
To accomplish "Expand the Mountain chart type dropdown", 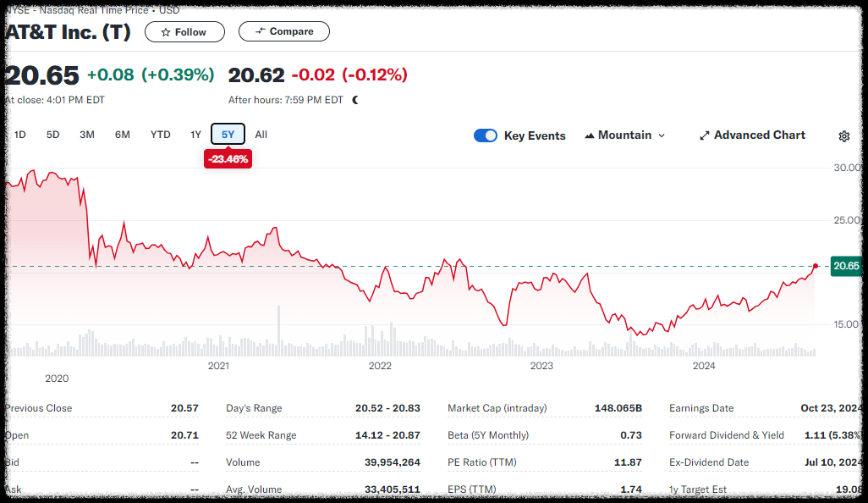I will (624, 135).
